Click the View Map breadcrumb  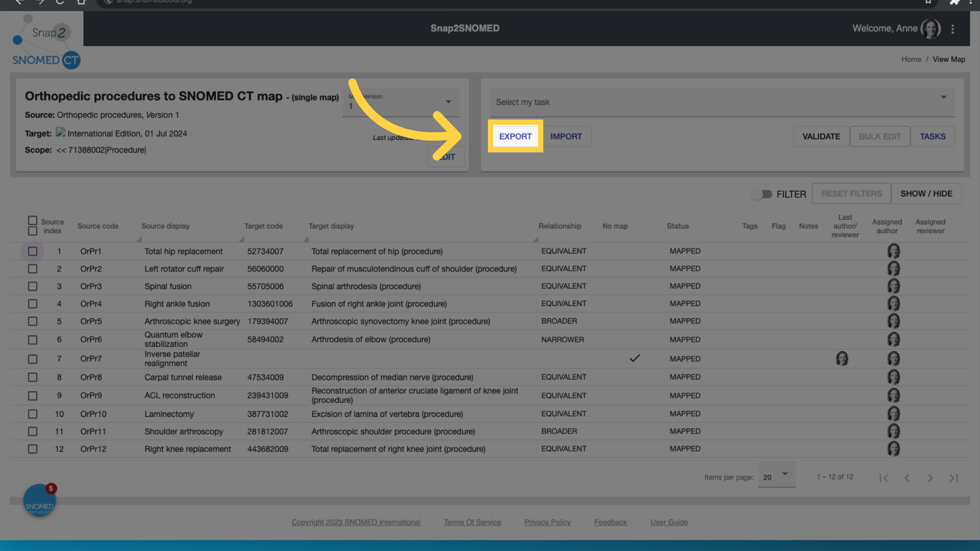949,59
